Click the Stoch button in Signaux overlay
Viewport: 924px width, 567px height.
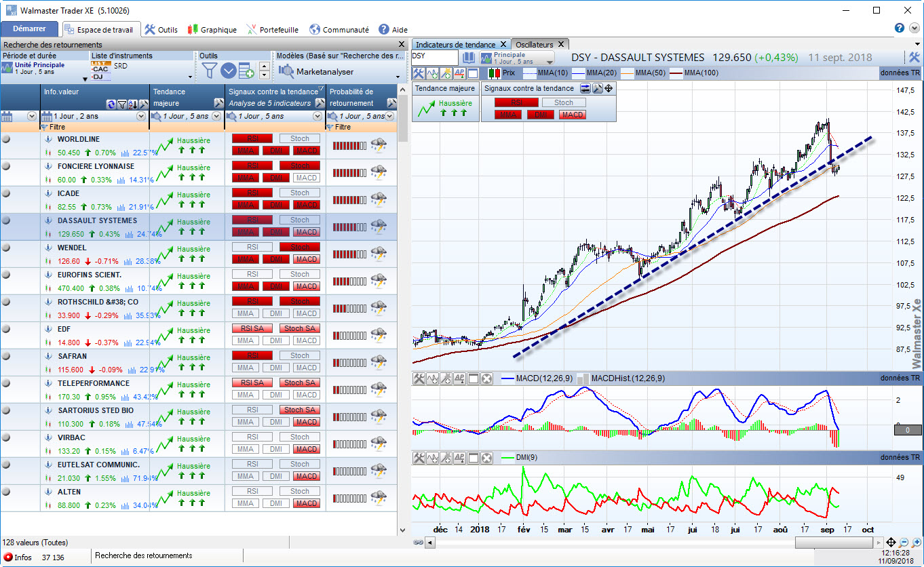[564, 103]
